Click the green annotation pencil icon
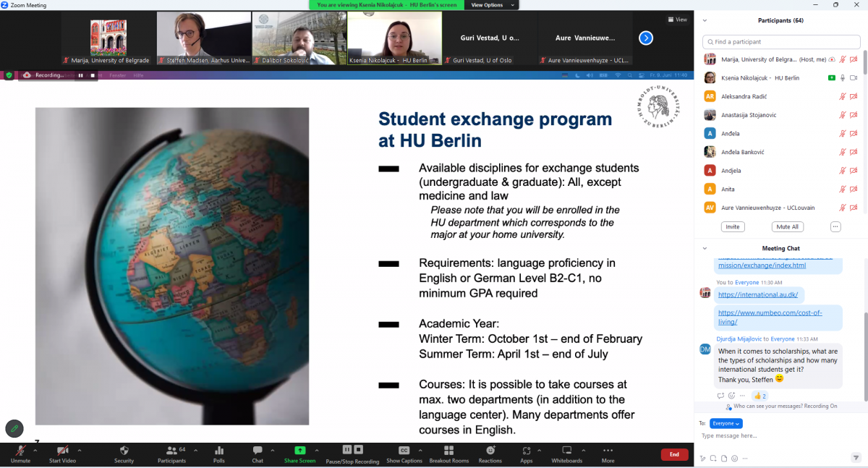The image size is (868, 468). point(14,428)
